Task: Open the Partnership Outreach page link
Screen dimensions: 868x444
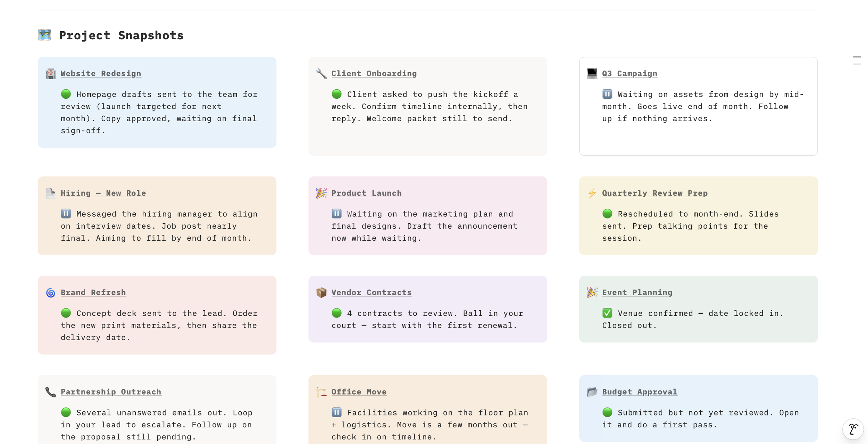Action: coord(111,392)
